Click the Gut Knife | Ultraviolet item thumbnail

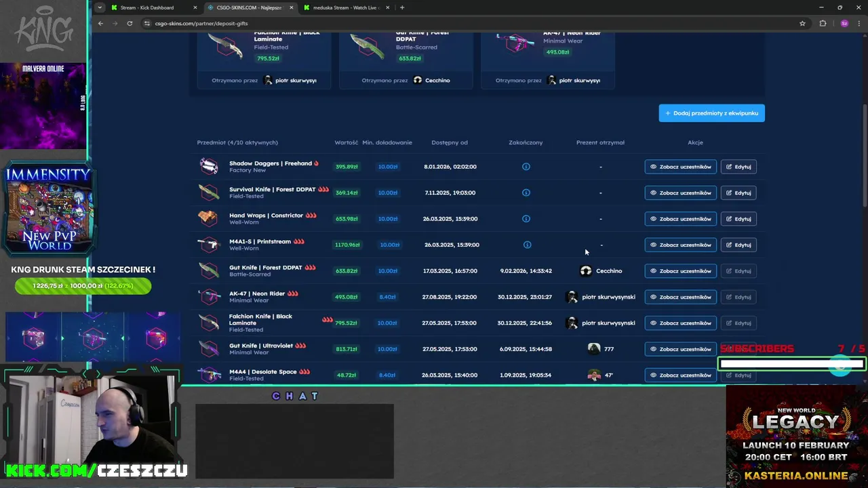(209, 348)
